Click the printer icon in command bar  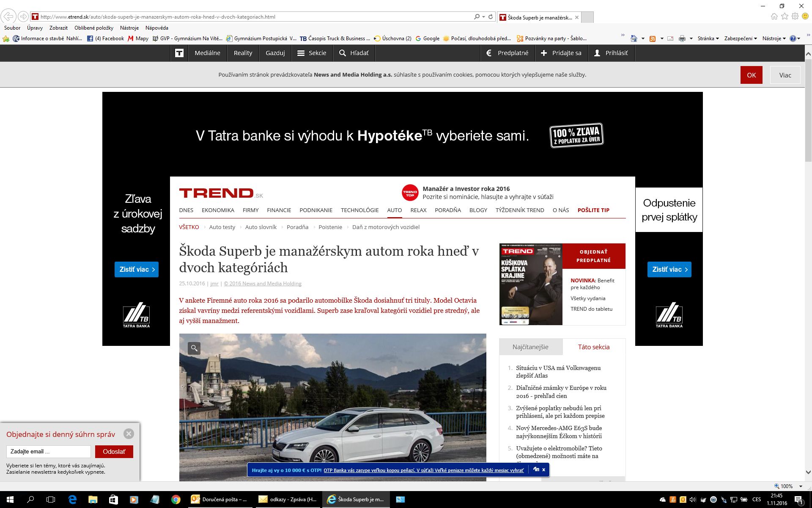[x=682, y=39]
